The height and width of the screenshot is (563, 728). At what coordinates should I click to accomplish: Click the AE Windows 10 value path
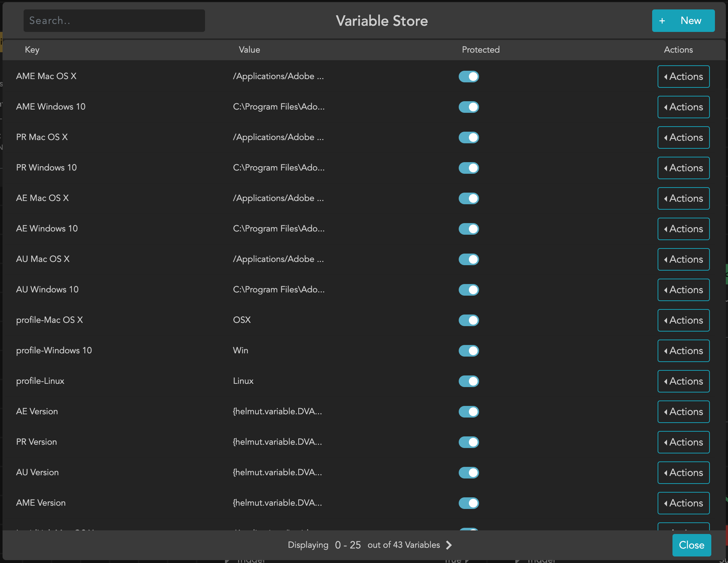click(x=278, y=229)
